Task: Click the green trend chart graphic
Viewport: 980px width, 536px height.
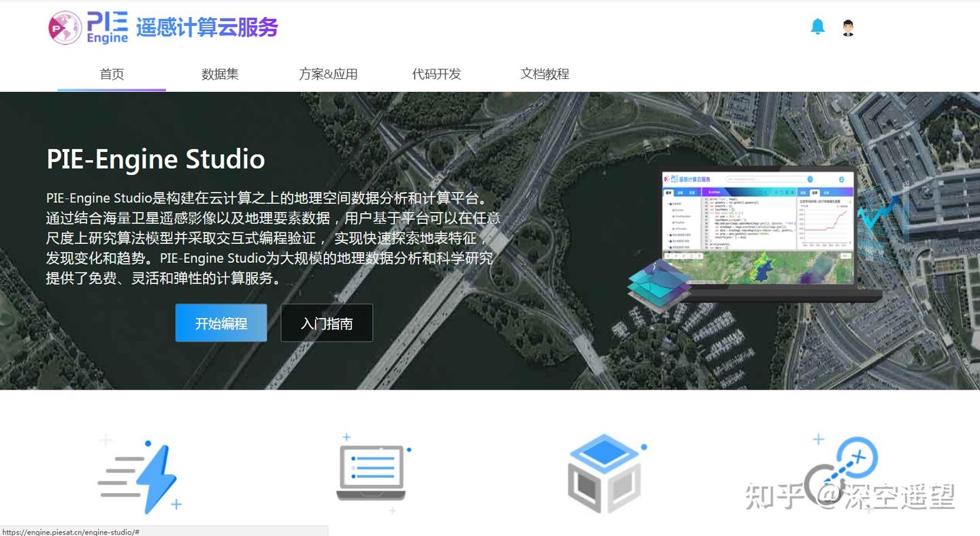Action: [880, 211]
